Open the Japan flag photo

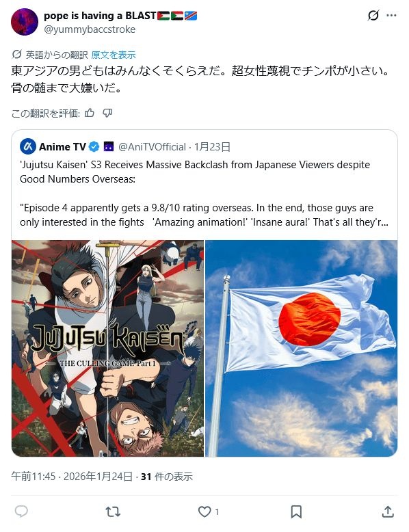(302, 348)
